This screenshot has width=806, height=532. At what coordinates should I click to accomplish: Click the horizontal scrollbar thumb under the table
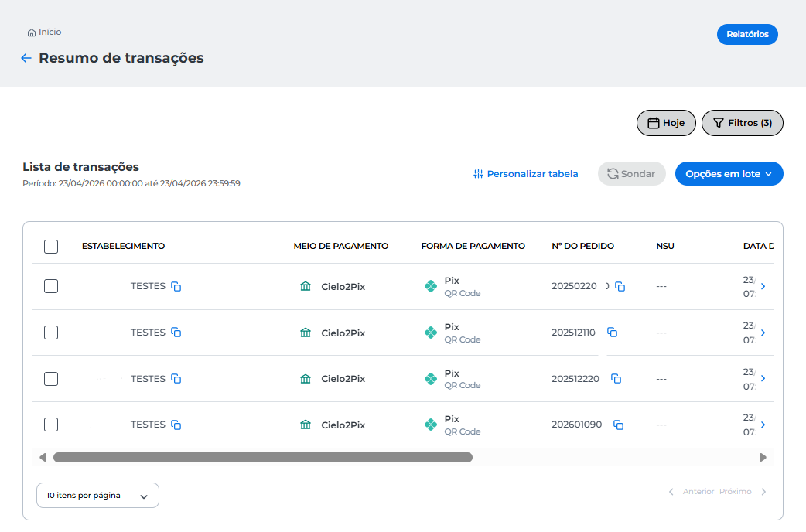coord(263,458)
